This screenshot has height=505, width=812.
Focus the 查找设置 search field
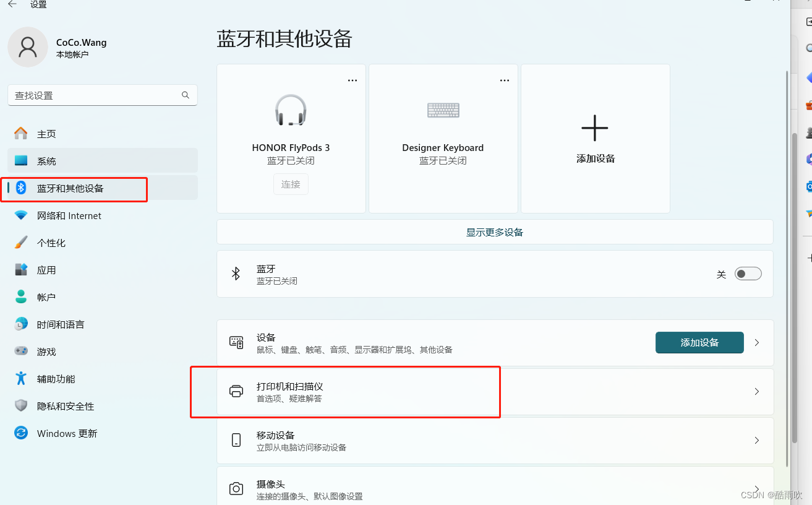point(103,95)
